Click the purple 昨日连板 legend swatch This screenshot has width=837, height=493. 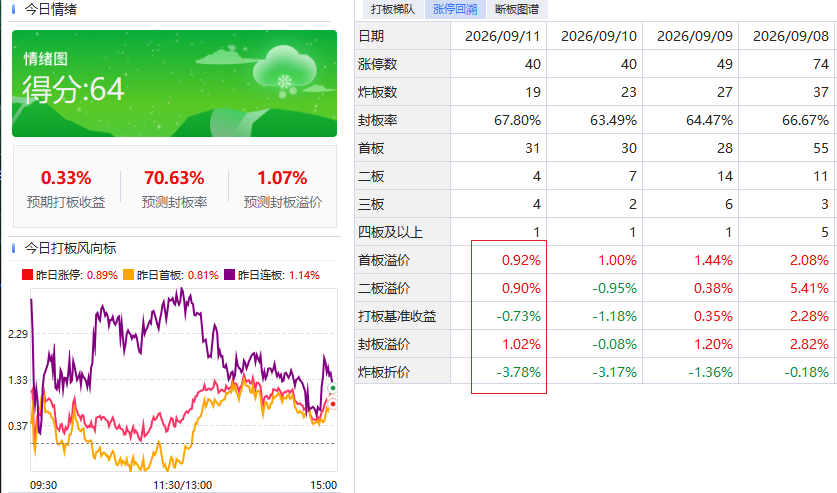(x=230, y=275)
